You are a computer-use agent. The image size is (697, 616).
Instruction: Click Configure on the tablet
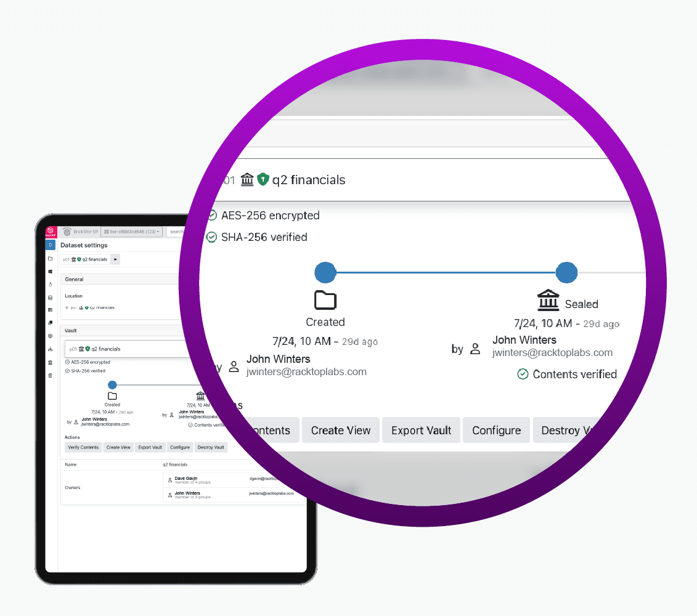[180, 448]
